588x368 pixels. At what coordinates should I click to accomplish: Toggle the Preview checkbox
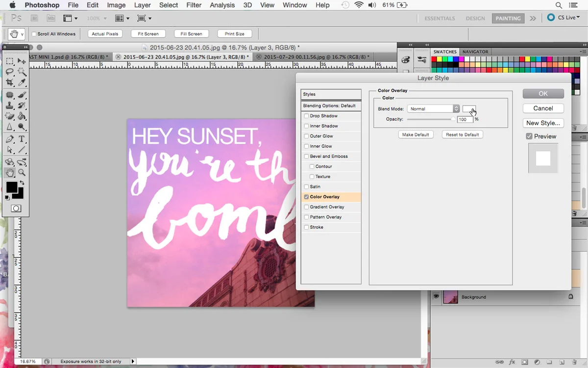coord(529,136)
